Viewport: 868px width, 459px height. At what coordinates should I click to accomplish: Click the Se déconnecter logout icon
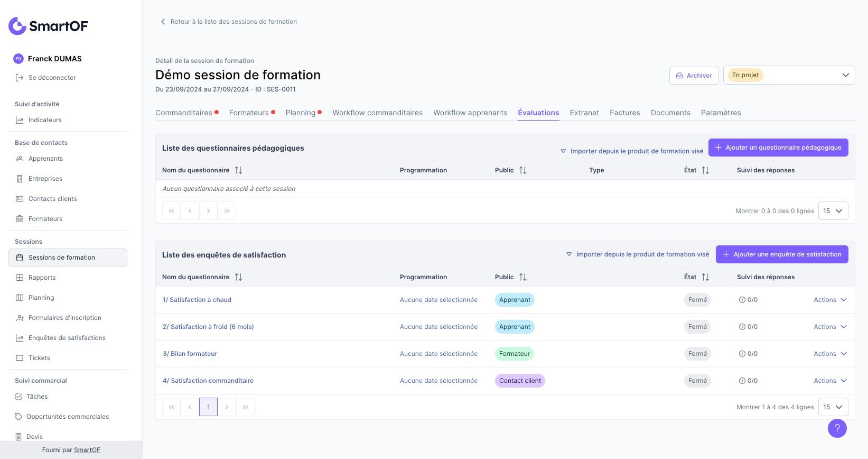tap(20, 78)
